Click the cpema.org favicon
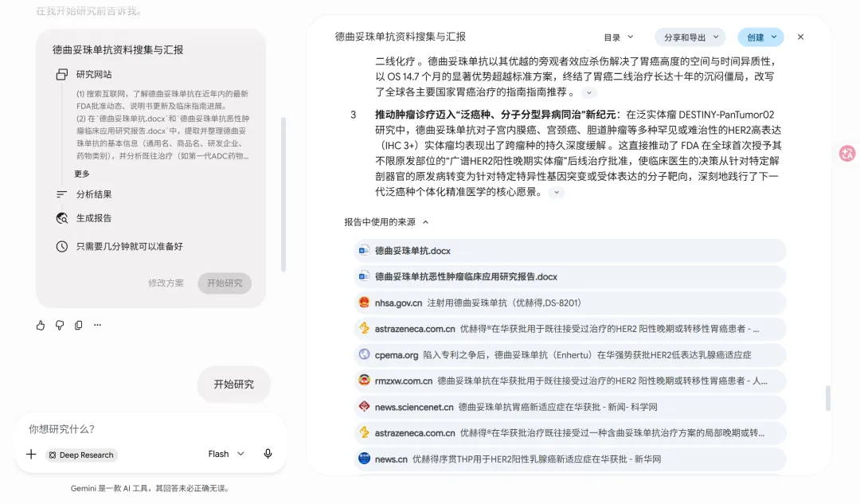This screenshot has width=860, height=504. point(364,354)
